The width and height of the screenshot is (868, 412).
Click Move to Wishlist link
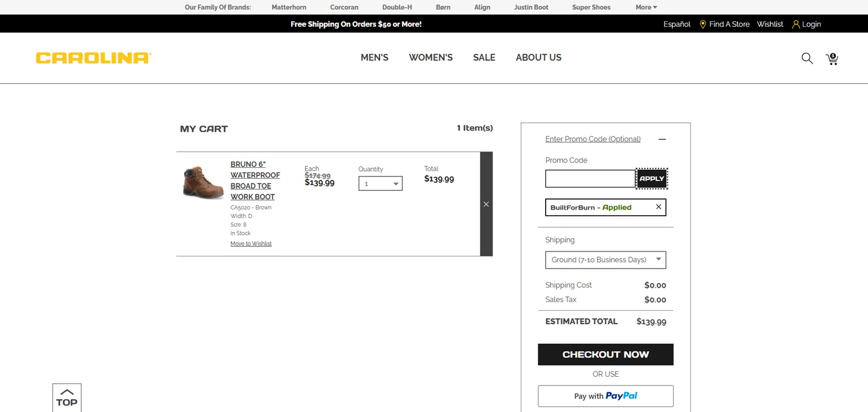point(251,244)
